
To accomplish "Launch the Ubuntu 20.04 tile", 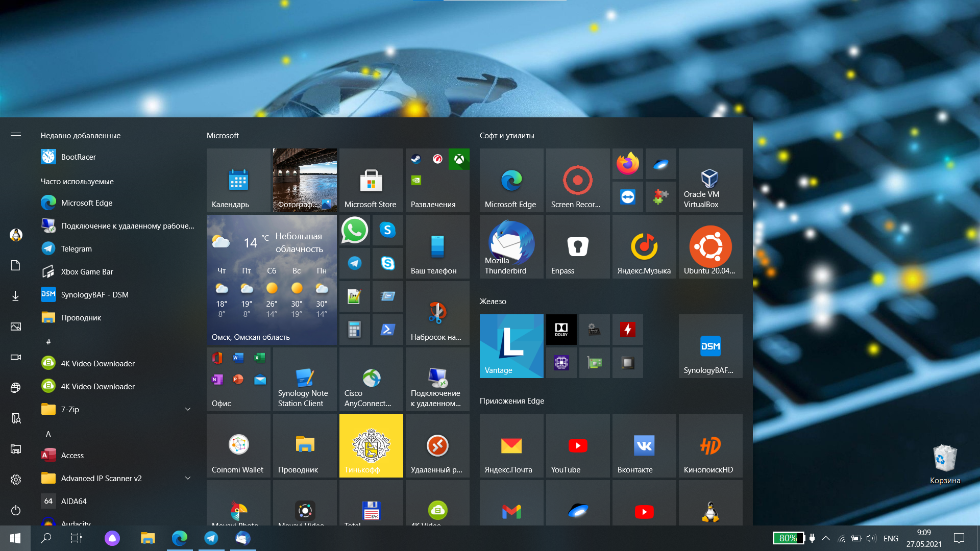I will 710,246.
